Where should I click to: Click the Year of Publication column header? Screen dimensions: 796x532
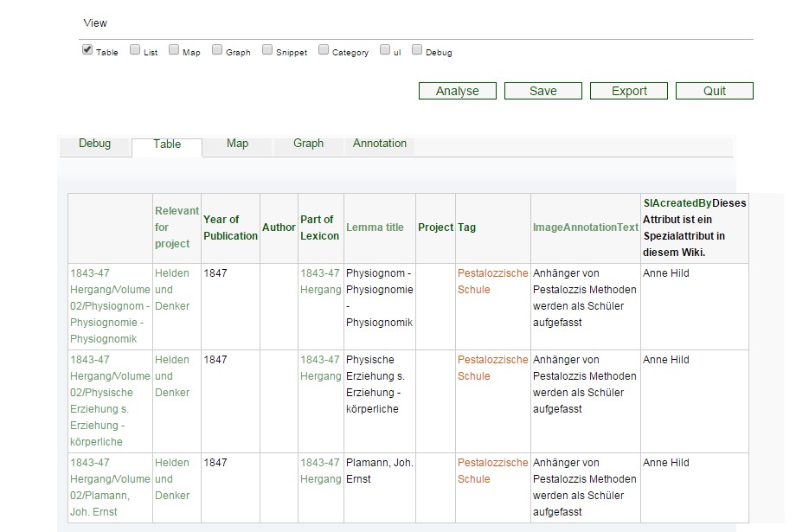point(230,228)
